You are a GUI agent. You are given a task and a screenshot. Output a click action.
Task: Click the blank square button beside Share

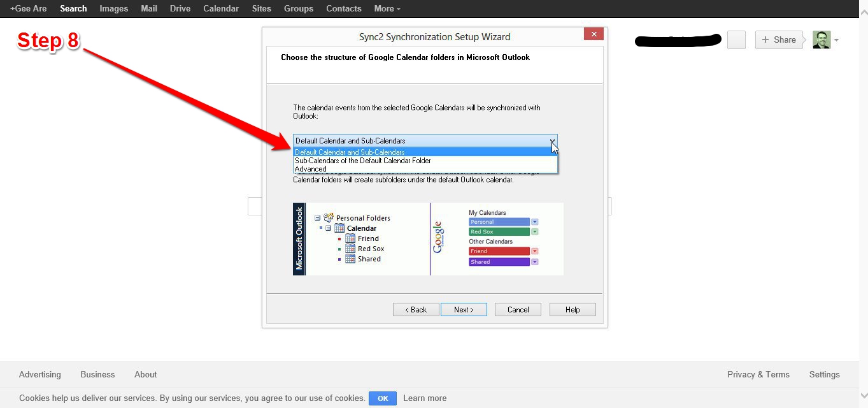pyautogui.click(x=736, y=40)
